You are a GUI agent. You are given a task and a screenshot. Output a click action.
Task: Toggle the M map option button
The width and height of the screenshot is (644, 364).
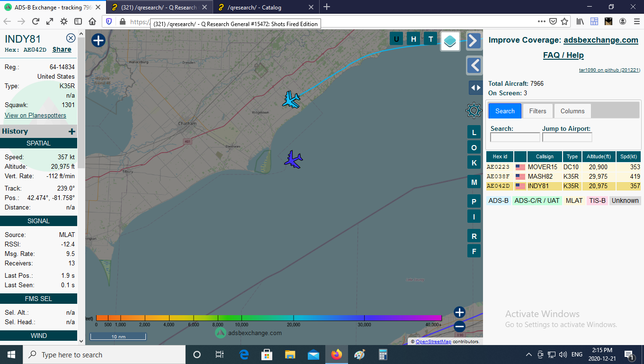click(x=474, y=182)
